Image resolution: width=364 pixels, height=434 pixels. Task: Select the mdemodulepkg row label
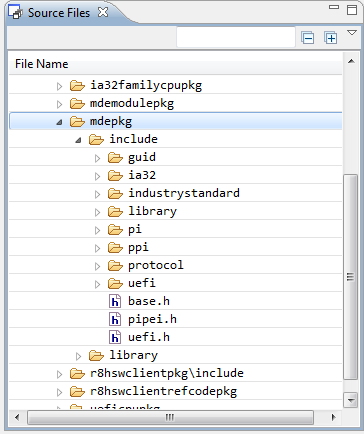click(132, 104)
